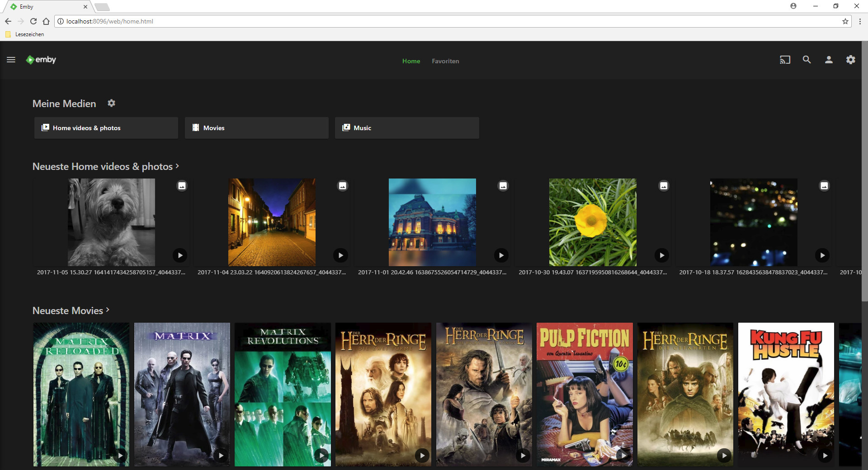
Task: Open the Pulp Fiction poster
Action: click(x=585, y=394)
